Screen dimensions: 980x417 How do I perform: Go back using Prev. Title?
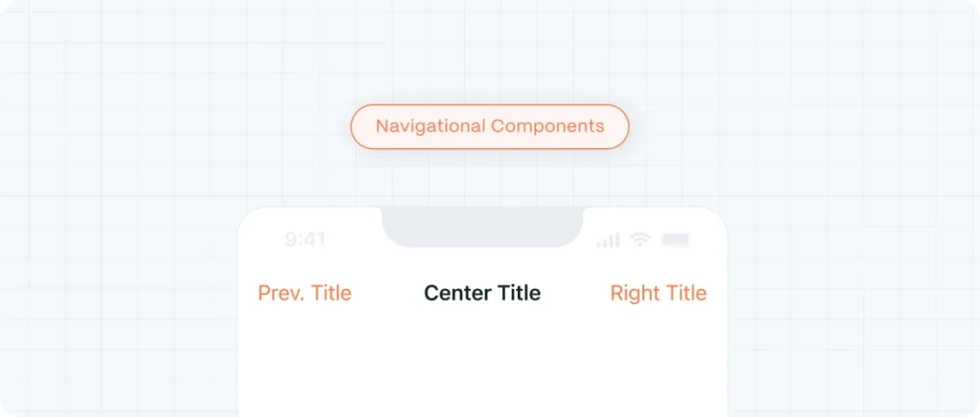point(304,293)
